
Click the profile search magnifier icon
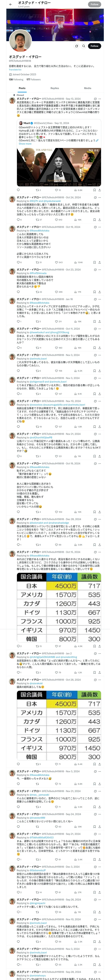84,46
